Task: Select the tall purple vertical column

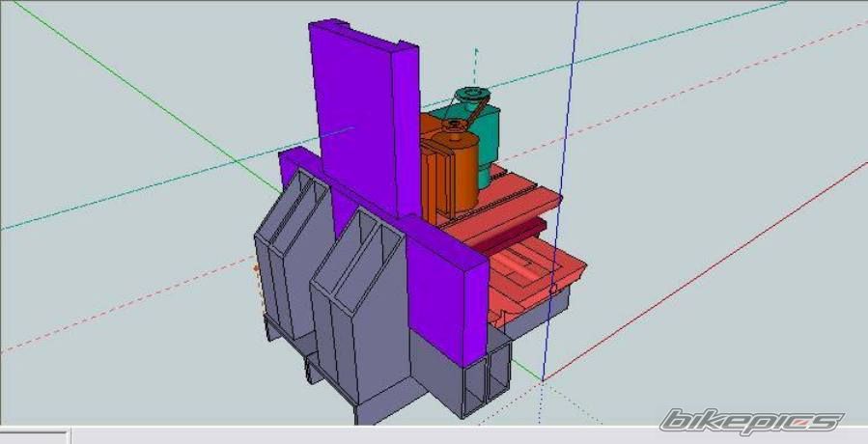Action: pos(363,119)
